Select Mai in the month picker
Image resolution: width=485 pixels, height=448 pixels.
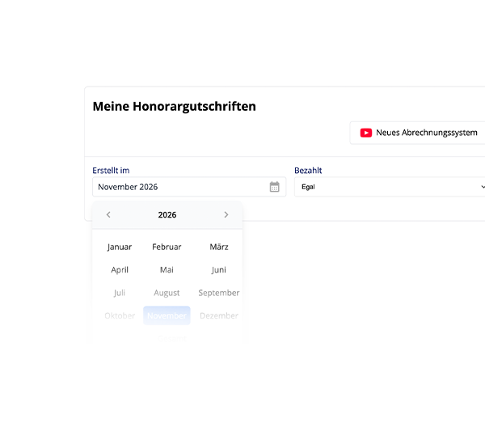167,270
